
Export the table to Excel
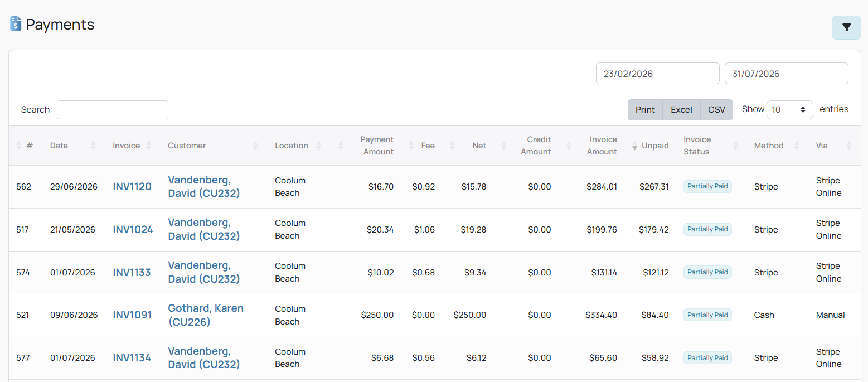[681, 110]
